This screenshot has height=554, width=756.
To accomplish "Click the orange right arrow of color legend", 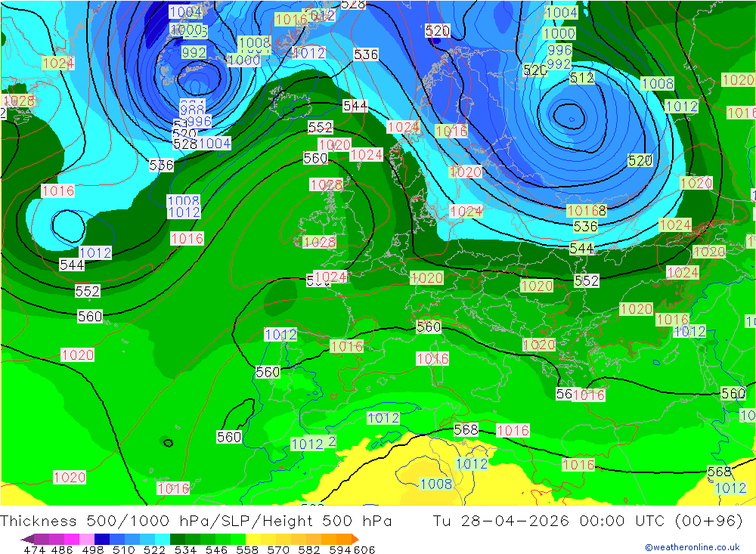I will [355, 539].
